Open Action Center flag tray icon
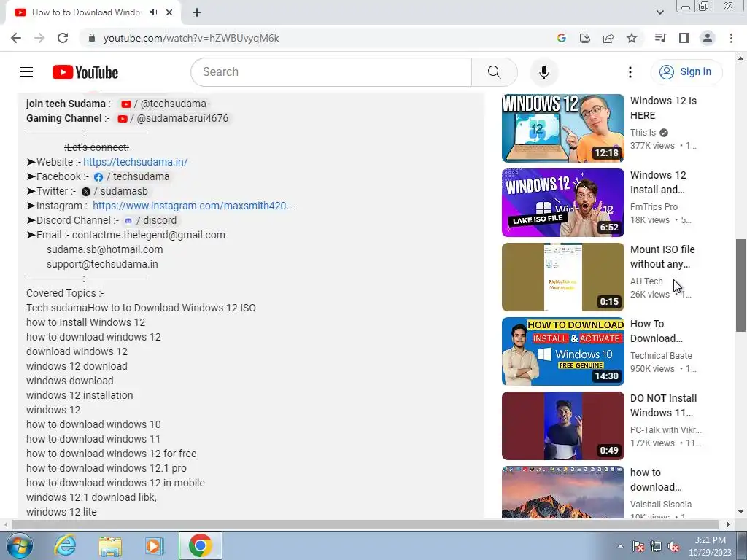The width and height of the screenshot is (747, 560). (x=638, y=546)
